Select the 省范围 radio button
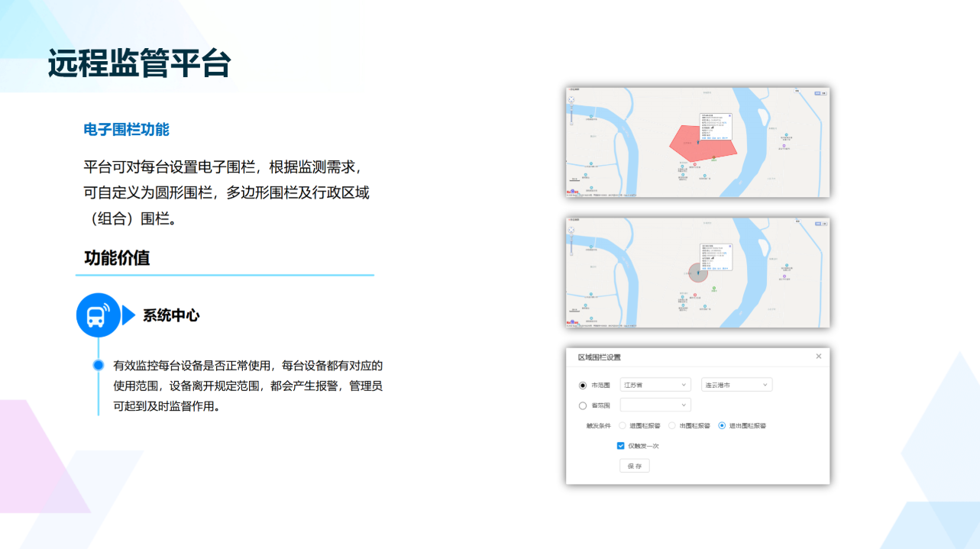This screenshot has height=549, width=980. click(583, 405)
